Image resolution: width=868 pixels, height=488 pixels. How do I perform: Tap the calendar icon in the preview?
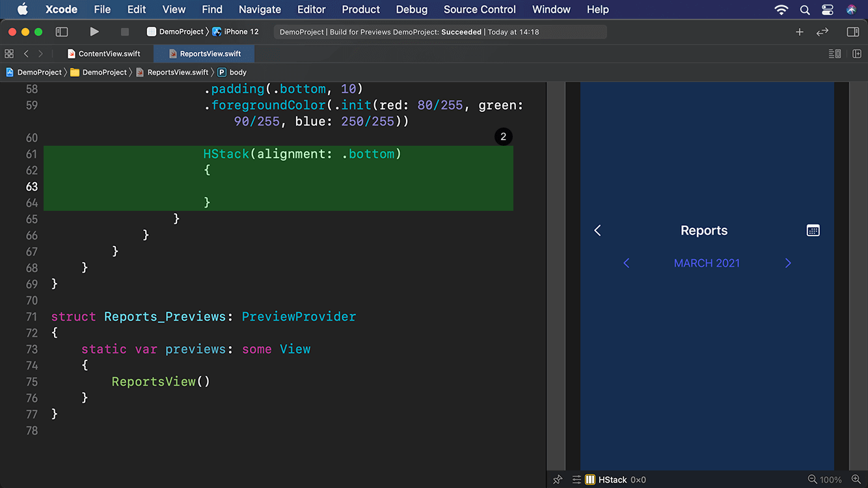tap(813, 230)
